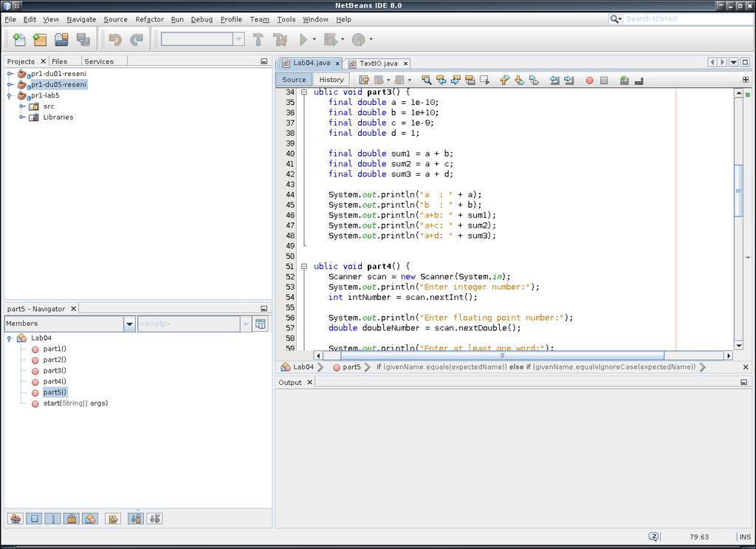This screenshot has width=756, height=549.
Task: Click the Uncomment icon in editor toolbar
Action: click(x=639, y=80)
